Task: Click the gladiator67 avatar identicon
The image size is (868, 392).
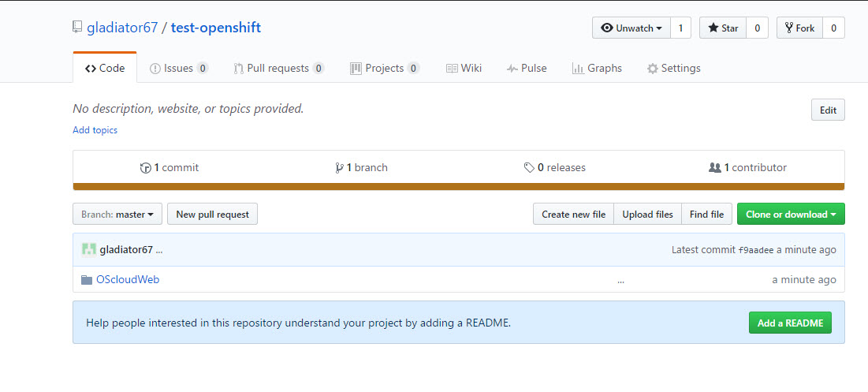Action: click(89, 249)
